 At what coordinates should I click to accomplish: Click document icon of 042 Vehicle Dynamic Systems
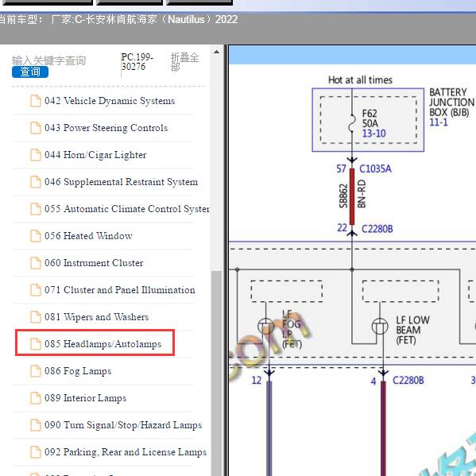(36, 101)
